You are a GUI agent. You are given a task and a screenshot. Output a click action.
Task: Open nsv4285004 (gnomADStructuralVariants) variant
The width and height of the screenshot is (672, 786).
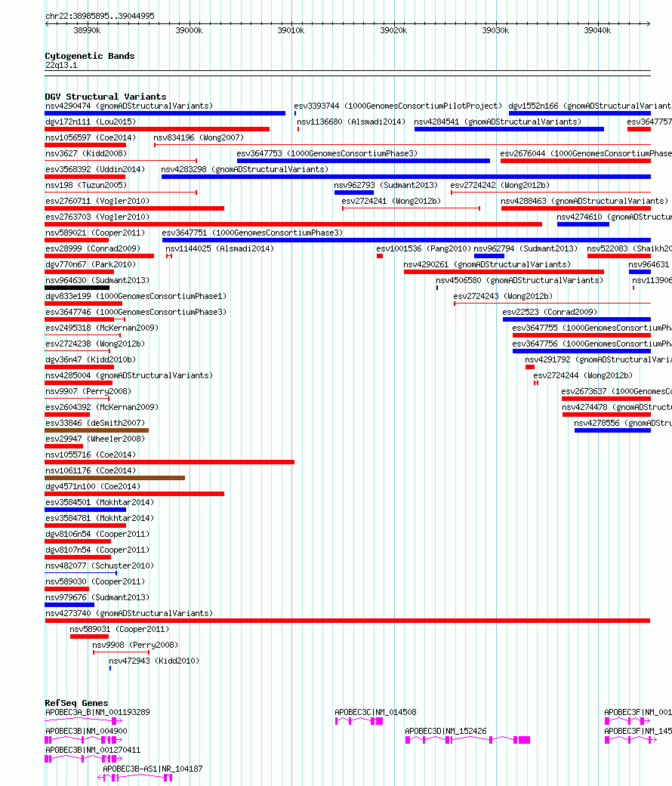click(129, 375)
